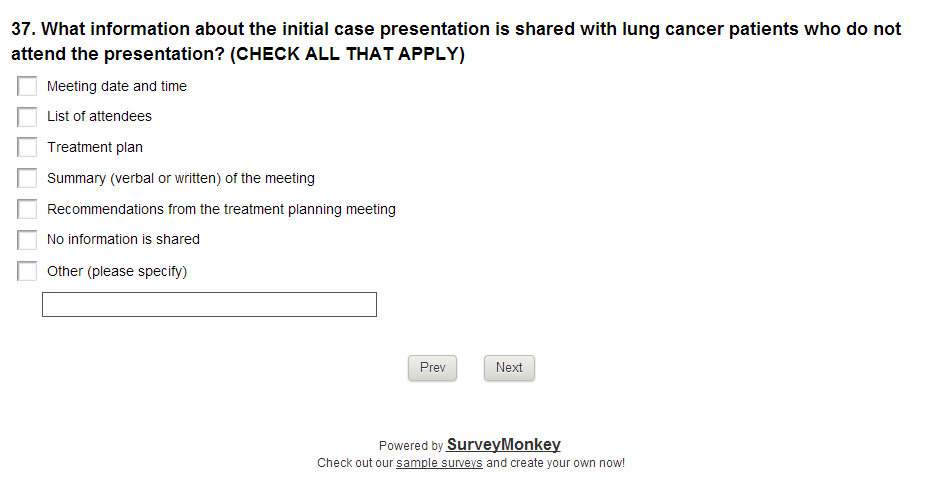Click the 'Treatment plan' option label
The width and height of the screenshot is (928, 486).
click(95, 148)
